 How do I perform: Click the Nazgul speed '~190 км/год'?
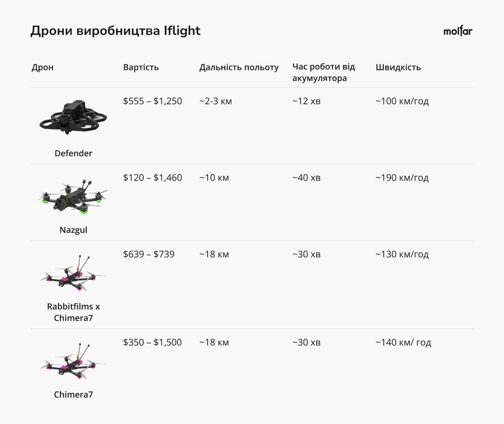[x=402, y=178]
